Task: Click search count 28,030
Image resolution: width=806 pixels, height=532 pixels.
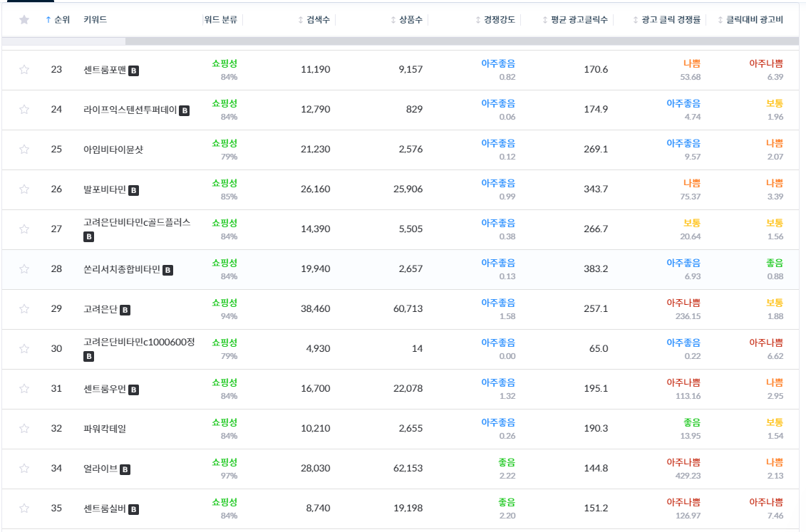Action: click(316, 469)
